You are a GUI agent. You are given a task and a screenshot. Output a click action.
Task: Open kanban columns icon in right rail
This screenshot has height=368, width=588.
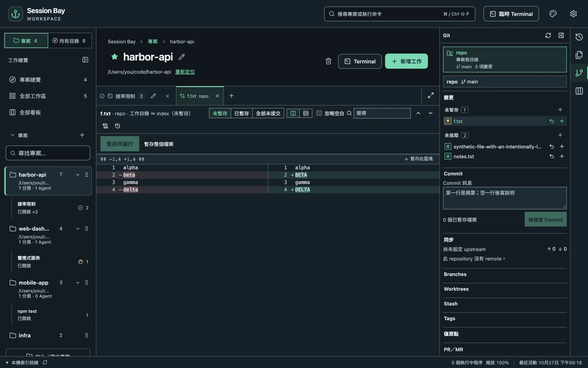pos(579,91)
